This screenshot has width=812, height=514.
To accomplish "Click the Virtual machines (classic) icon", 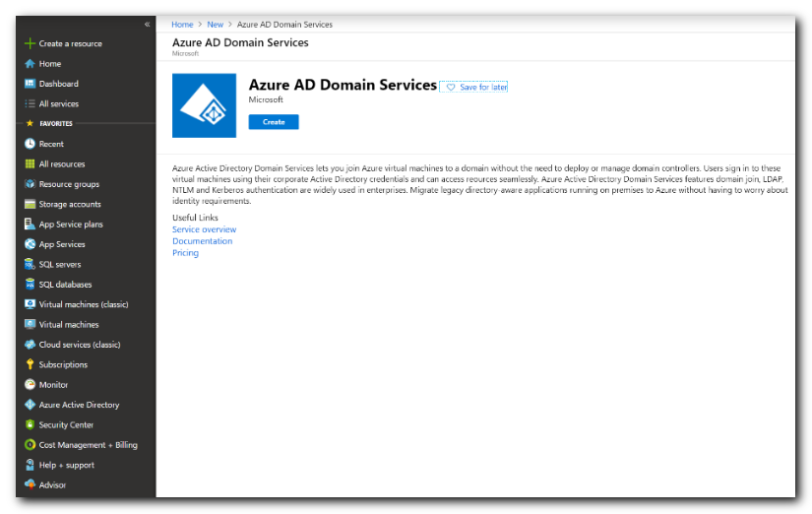I will tap(31, 304).
